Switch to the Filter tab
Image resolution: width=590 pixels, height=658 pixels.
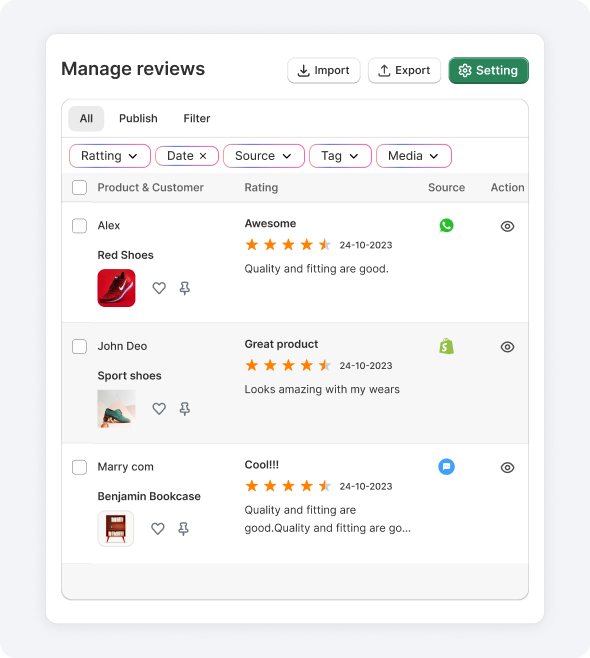pos(196,118)
